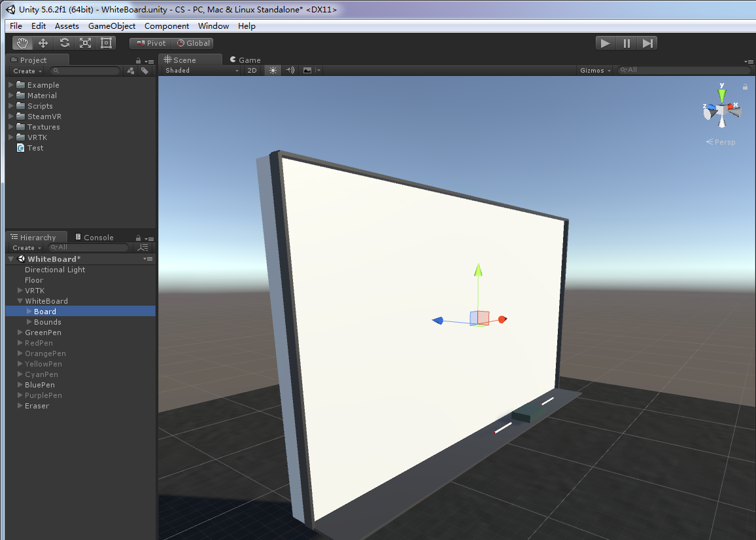Lock the Hierarchy panel
The image size is (756, 540).
point(139,238)
